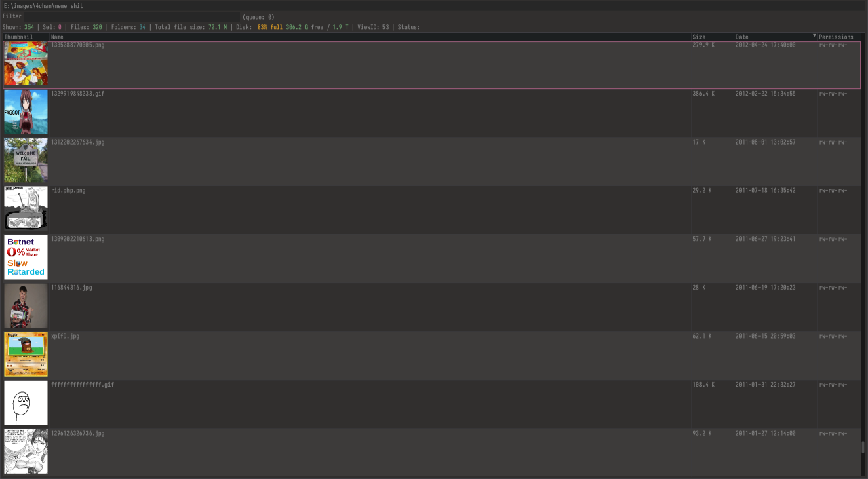Click date 2011-06-19 17:20:23
The height and width of the screenshot is (479, 868).
tap(766, 288)
